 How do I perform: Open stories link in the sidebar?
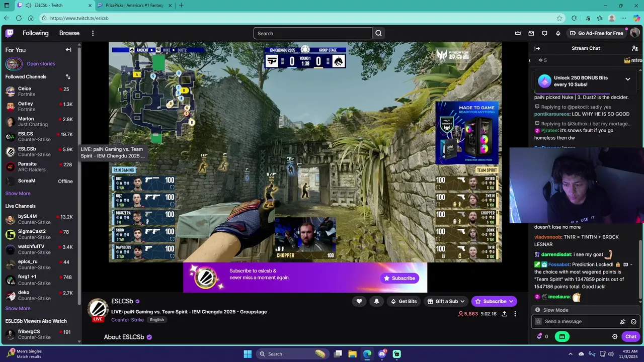(x=41, y=64)
